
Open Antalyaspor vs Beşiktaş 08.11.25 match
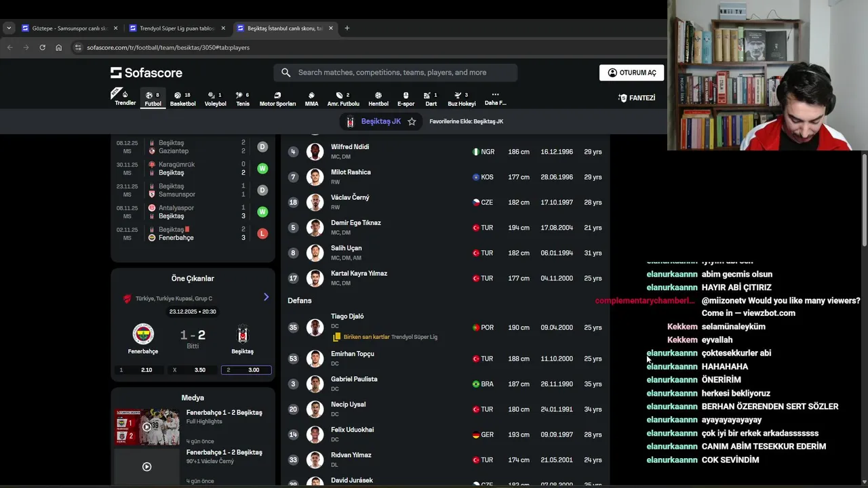click(x=193, y=212)
